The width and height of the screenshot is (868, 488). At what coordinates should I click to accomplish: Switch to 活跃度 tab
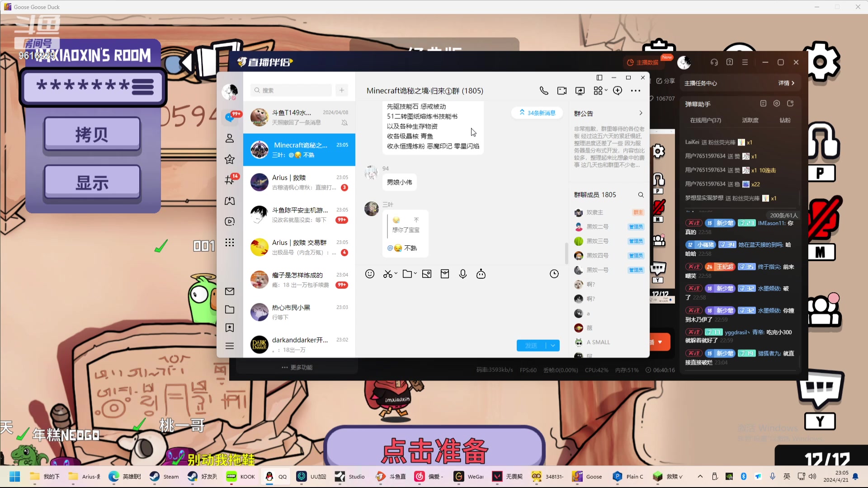pos(750,120)
